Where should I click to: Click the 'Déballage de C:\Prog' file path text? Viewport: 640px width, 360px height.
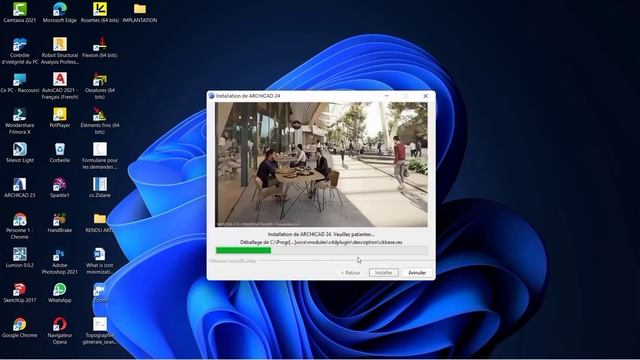[321, 242]
